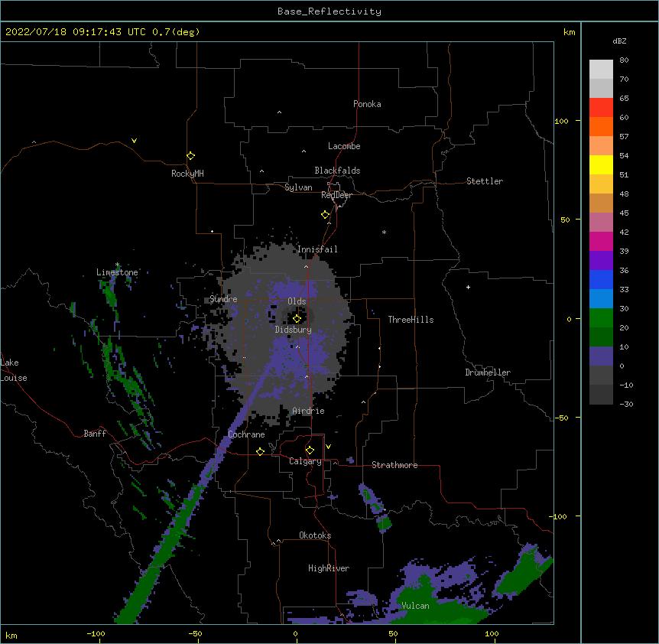The image size is (659, 644).
Task: Click the Calgary city label
Action: 305,461
